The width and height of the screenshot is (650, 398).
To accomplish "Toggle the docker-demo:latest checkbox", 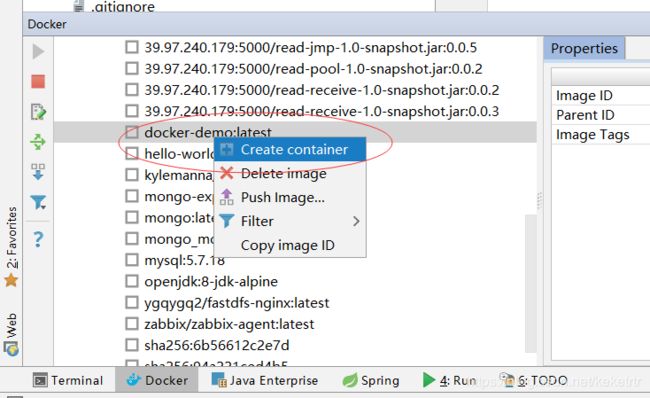I will 132,132.
